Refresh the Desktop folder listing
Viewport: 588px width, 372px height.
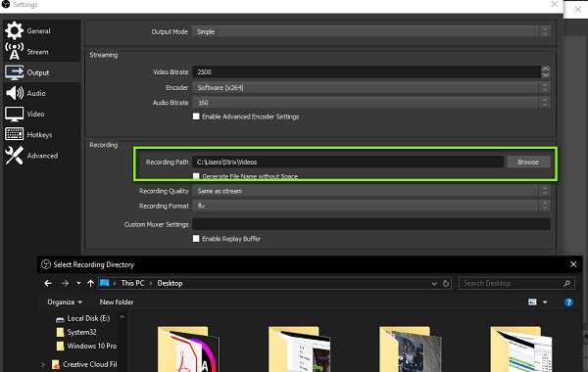coord(446,284)
